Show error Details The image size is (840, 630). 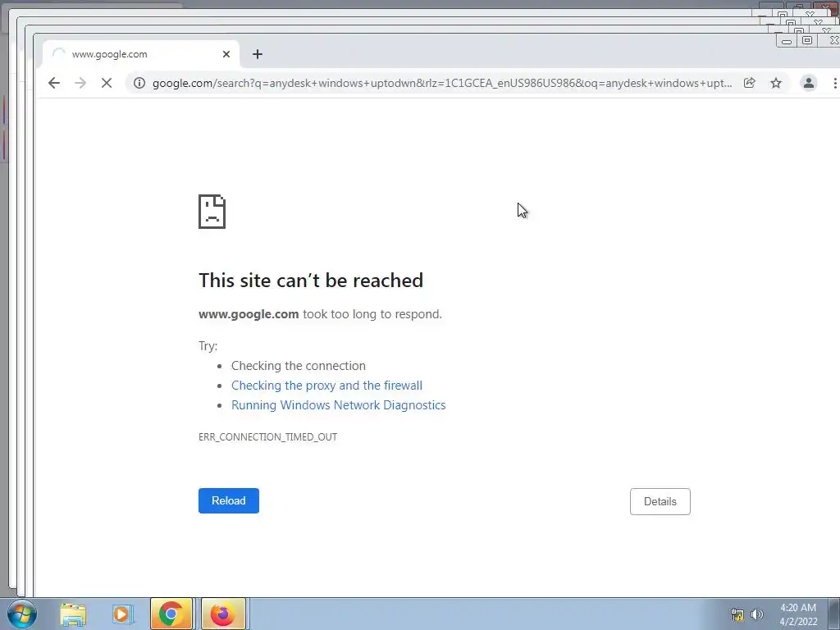pos(660,501)
